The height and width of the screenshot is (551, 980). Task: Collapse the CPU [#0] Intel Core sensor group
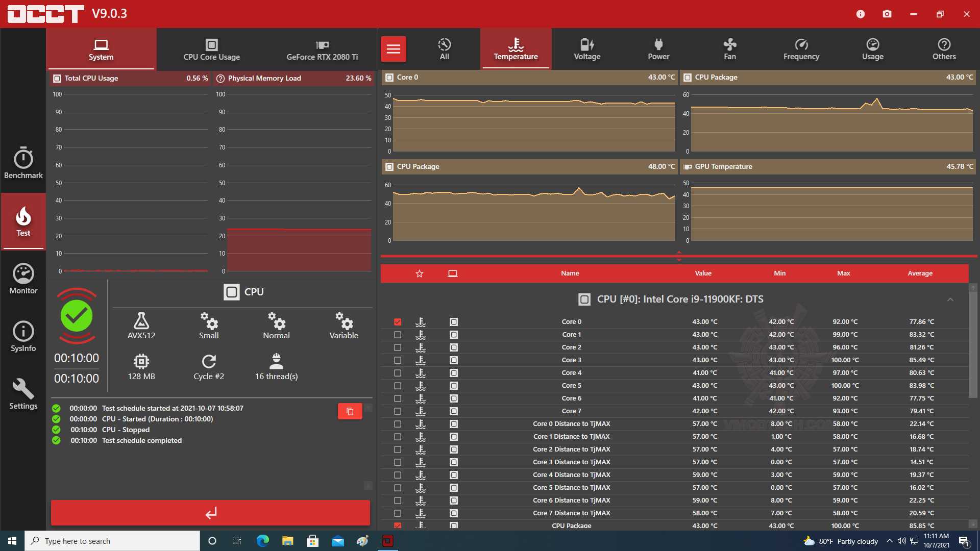950,299
